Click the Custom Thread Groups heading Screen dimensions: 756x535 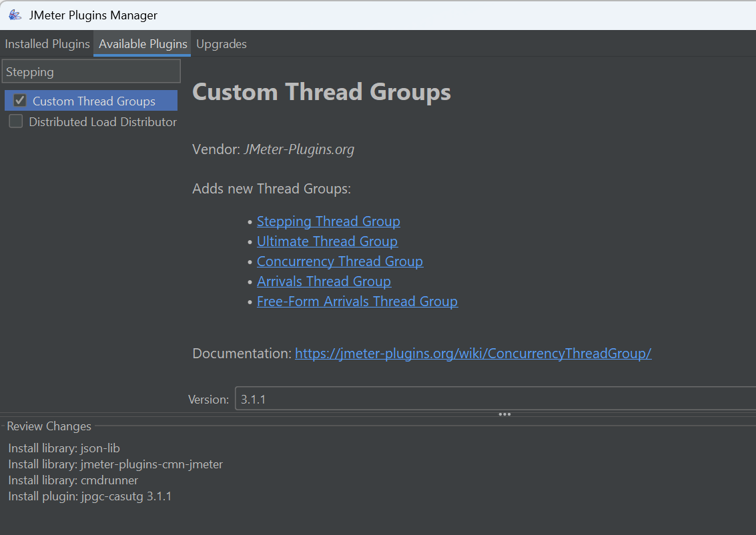[322, 91]
